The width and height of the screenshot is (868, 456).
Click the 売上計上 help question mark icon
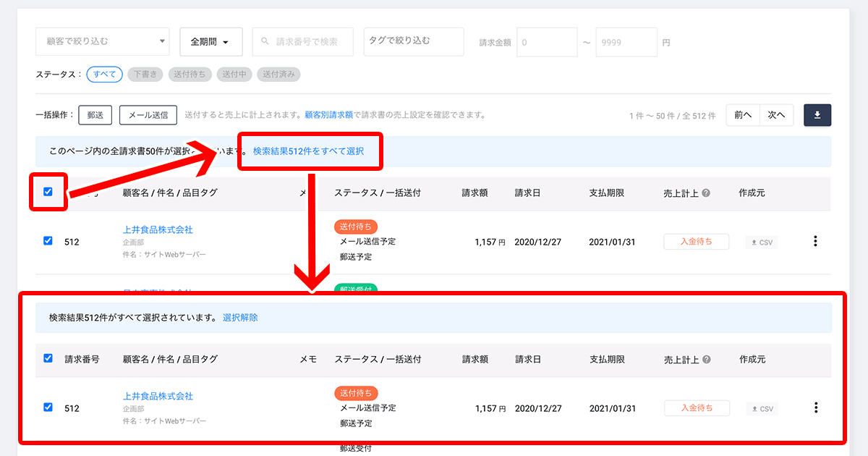click(706, 193)
